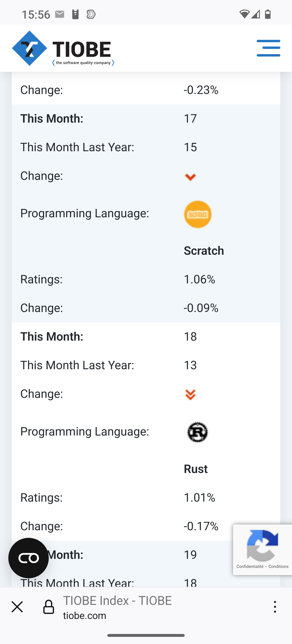Open the hamburger navigation menu
292x644 pixels.
[x=268, y=48]
